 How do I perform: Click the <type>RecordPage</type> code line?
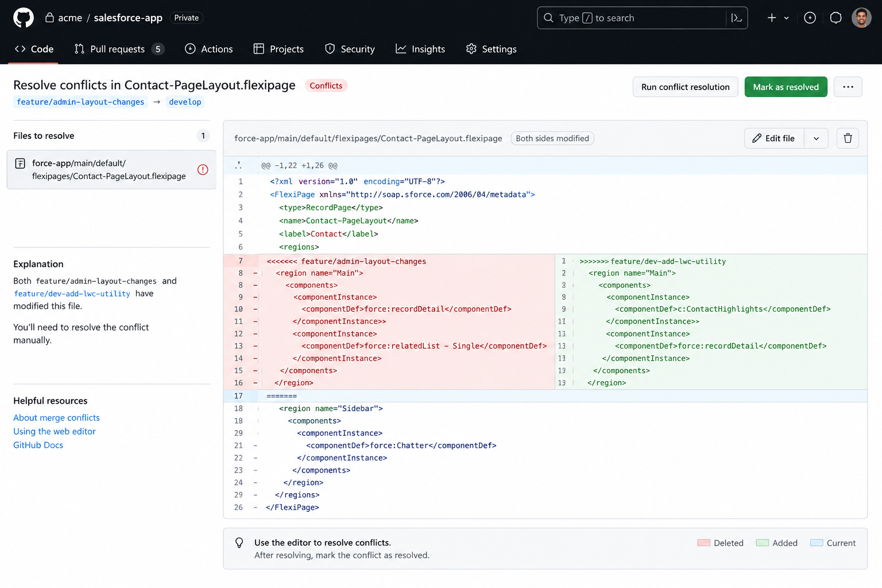[x=331, y=207]
